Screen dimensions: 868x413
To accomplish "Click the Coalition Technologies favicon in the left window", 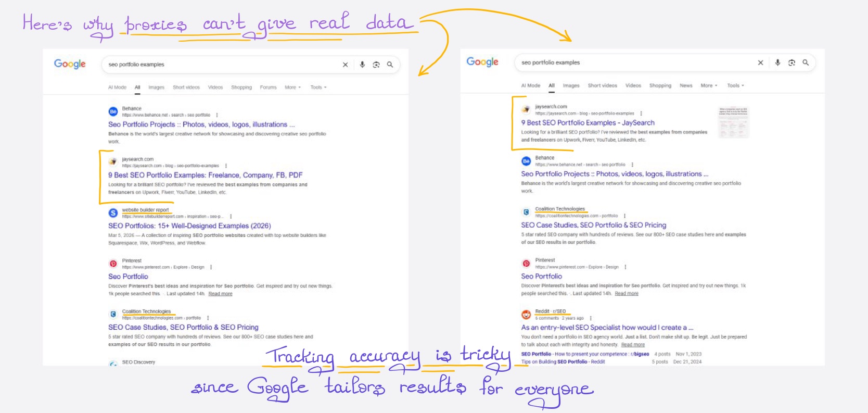I will coord(113,314).
